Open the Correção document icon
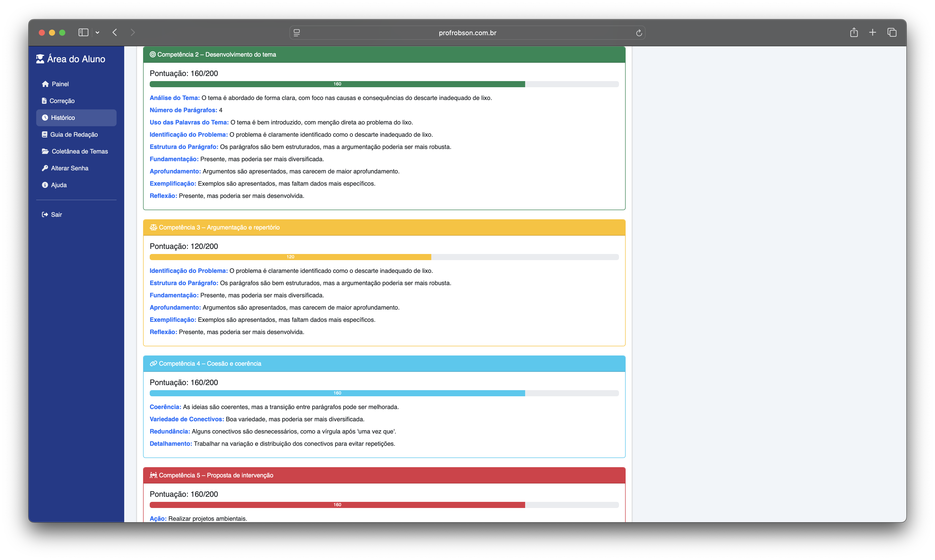The image size is (935, 560). (44, 101)
